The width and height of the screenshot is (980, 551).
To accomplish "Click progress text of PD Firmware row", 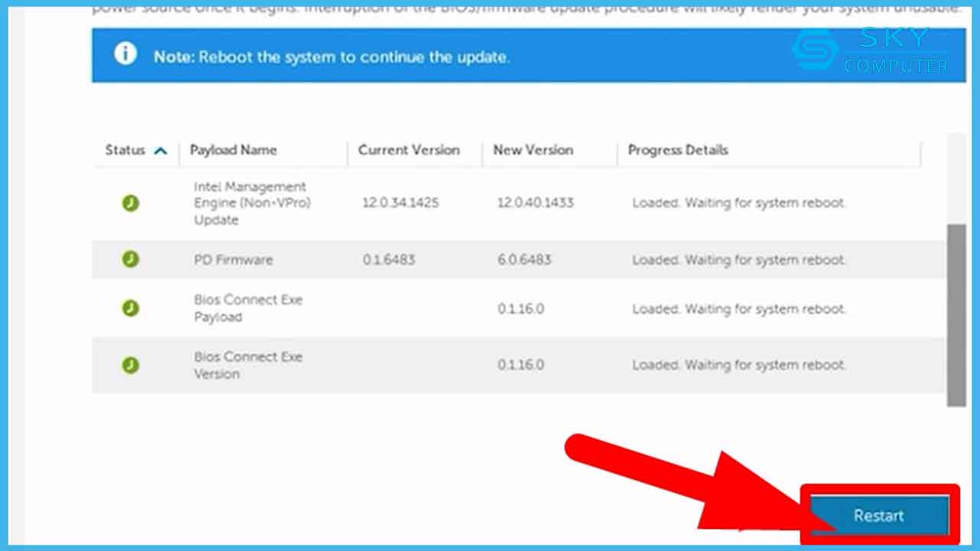I will pyautogui.click(x=740, y=259).
